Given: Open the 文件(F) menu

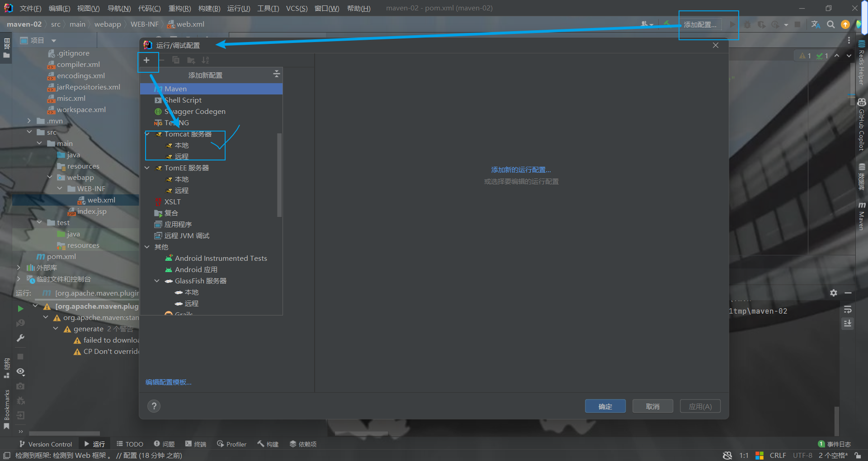Looking at the screenshot, I should coord(30,8).
